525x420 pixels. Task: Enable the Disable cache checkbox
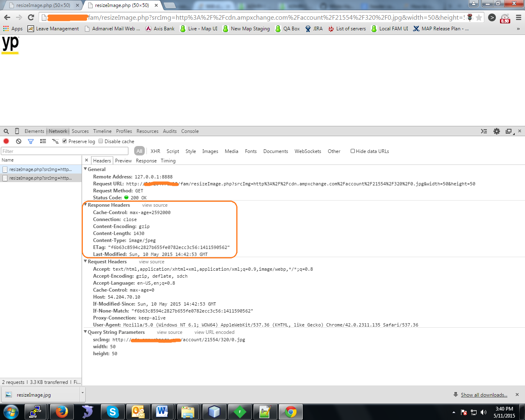(101, 141)
